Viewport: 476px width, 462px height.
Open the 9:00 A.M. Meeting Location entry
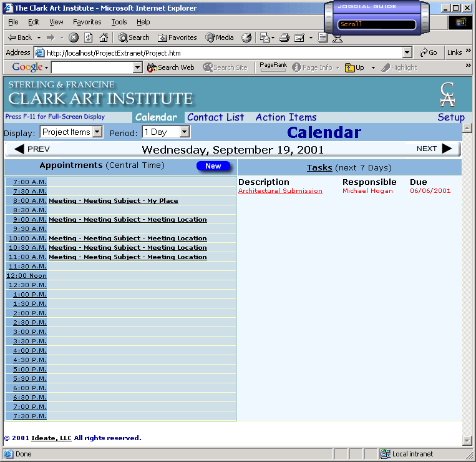(128, 220)
